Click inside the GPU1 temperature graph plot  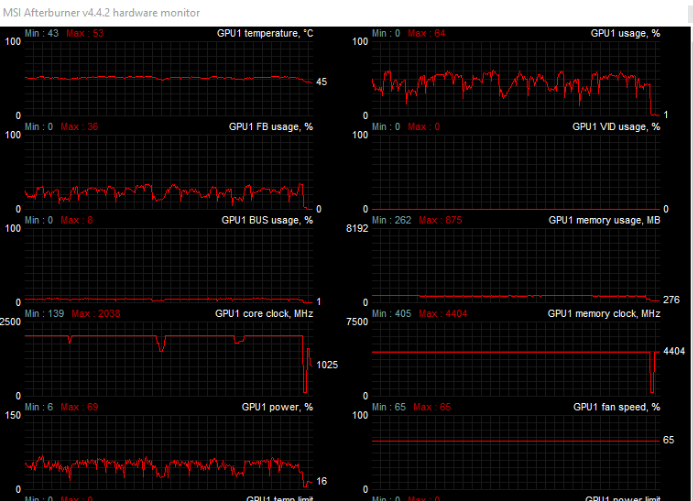click(169, 79)
